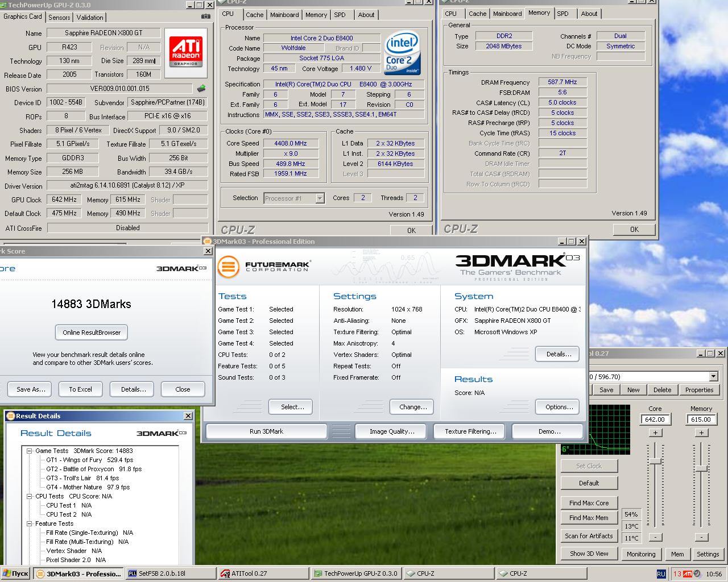Activate the 3DMark03 taskbar button
The image size is (728, 582).
click(77, 574)
